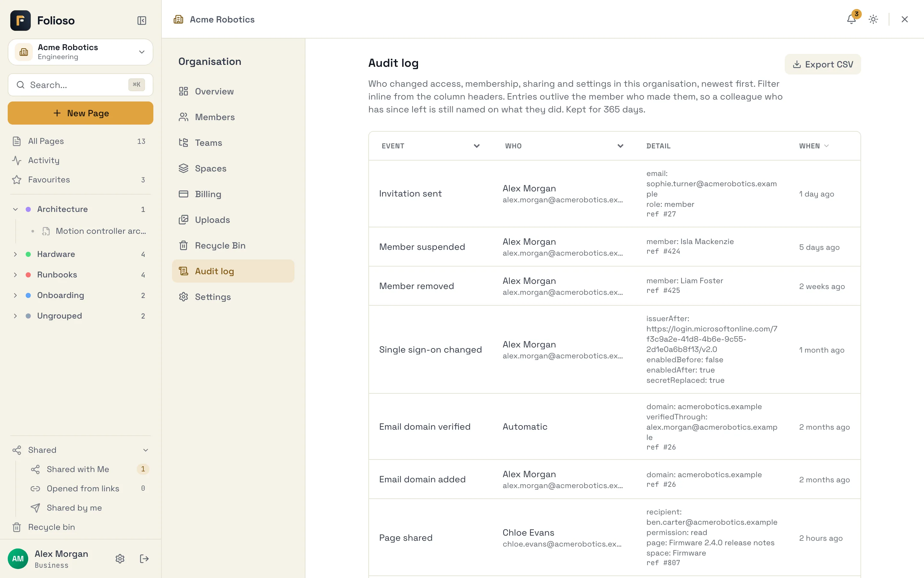The width and height of the screenshot is (924, 578).
Task: Open Shared by me
Action: tap(90, 508)
